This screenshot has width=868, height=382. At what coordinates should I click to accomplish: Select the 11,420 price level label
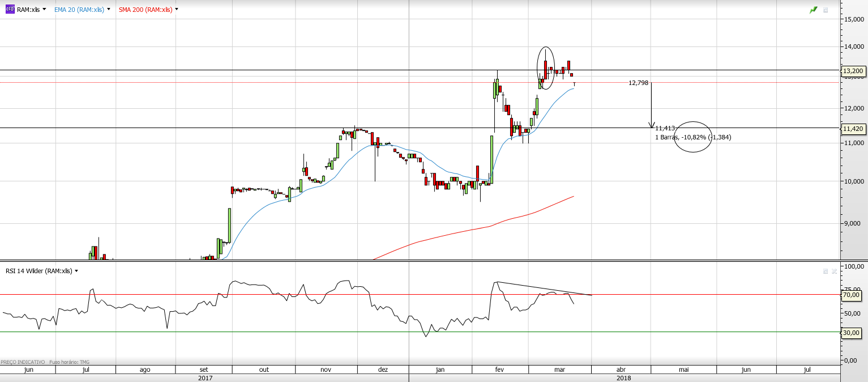(853, 129)
